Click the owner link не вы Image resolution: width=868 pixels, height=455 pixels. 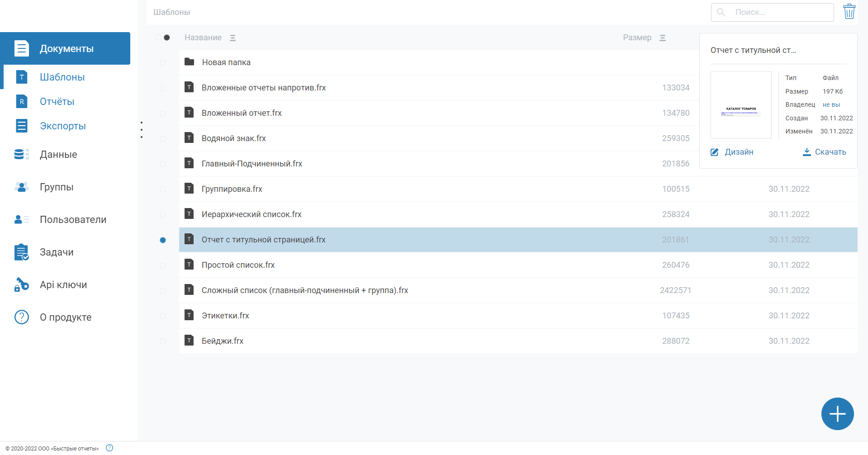click(831, 104)
